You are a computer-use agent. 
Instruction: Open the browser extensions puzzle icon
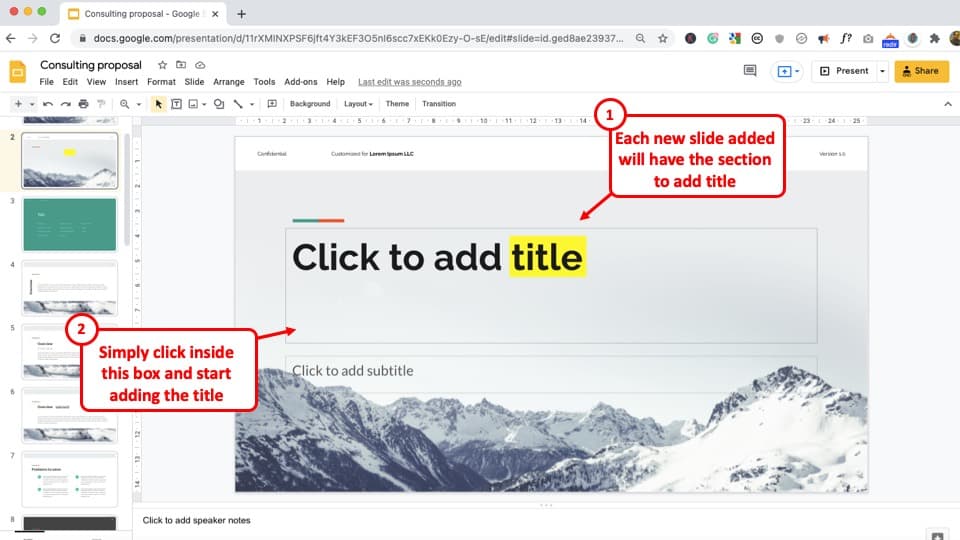click(934, 39)
